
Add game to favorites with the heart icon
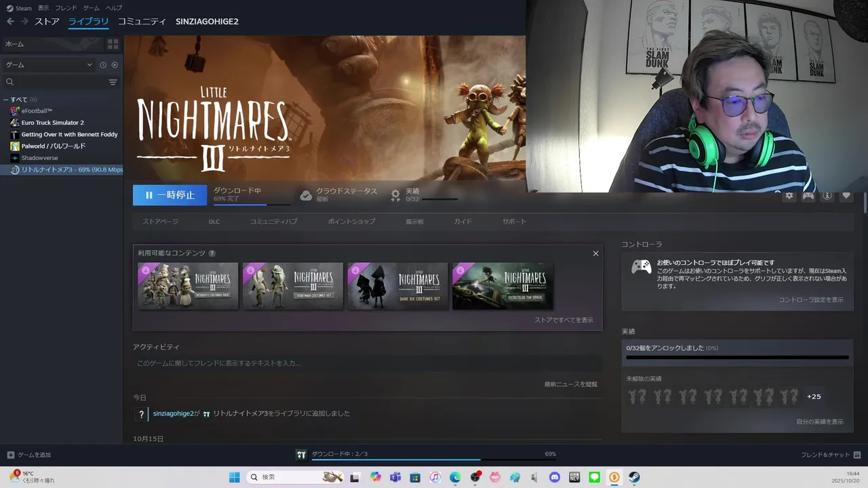coord(846,196)
